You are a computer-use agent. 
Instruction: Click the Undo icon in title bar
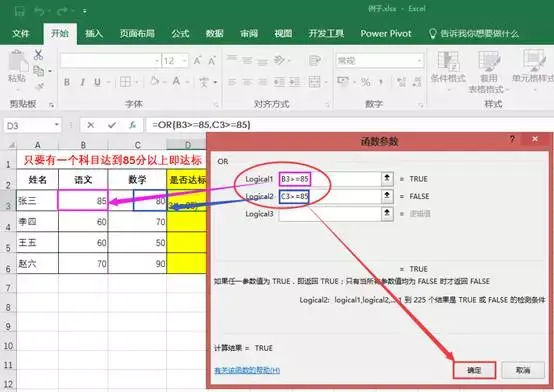[39, 11]
